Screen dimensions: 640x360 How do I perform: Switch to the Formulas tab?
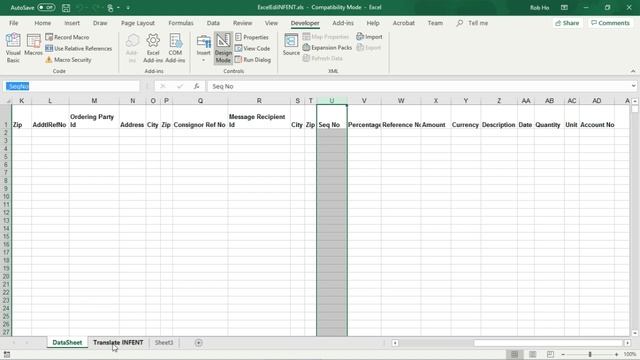181,23
